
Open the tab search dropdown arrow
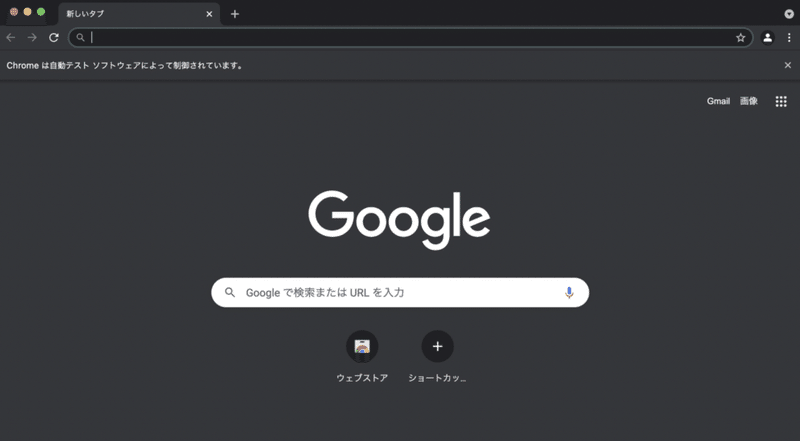[789, 14]
